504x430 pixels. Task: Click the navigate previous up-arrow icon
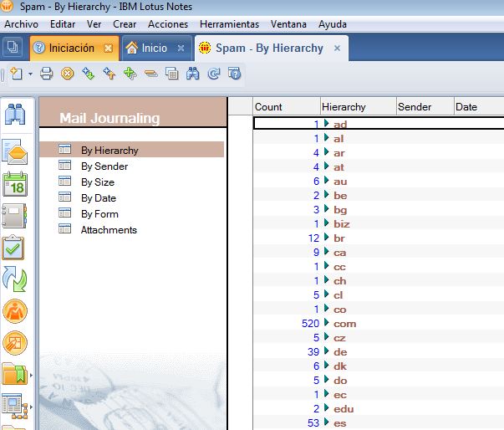click(x=109, y=74)
